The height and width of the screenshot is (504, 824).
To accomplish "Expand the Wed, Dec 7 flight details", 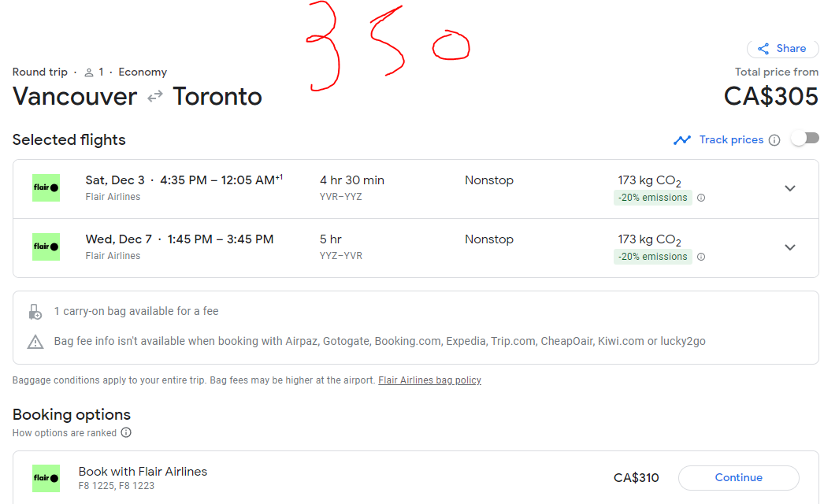I will [790, 247].
